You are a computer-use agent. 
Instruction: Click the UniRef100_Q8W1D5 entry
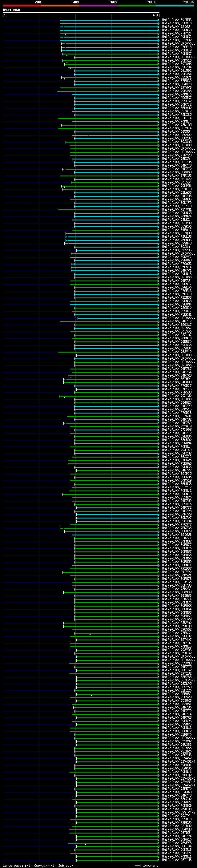(x=176, y=125)
